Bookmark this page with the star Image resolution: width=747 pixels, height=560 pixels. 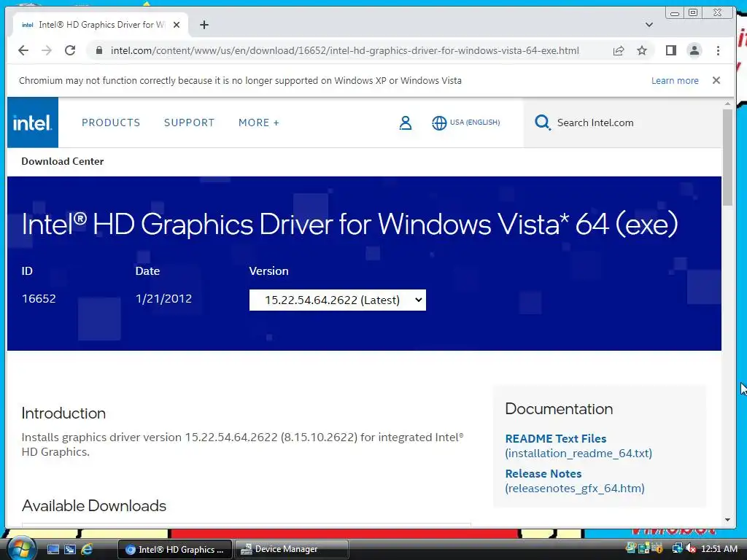coord(642,50)
